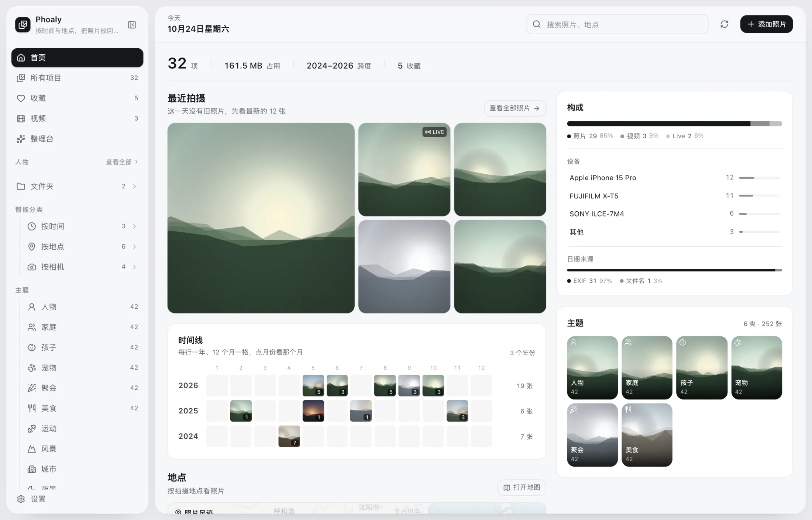The image size is (812, 520).
Task: Click the sparkle icon for 整理台
Action: pos(21,139)
